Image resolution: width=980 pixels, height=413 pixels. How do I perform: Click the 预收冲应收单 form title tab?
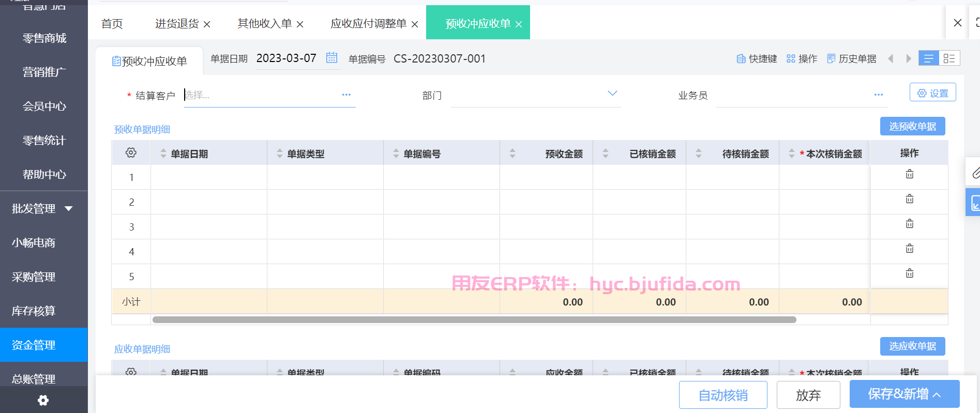149,61
